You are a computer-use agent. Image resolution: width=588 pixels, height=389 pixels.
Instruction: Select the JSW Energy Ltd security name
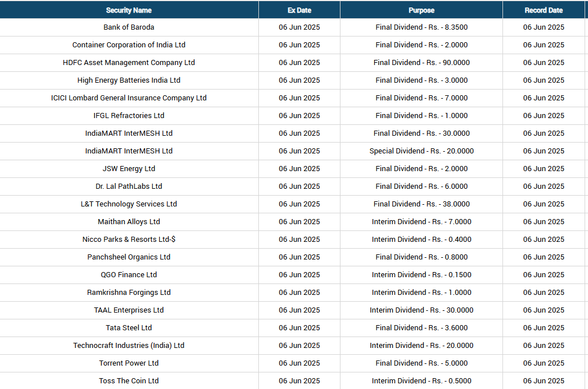pos(129,168)
